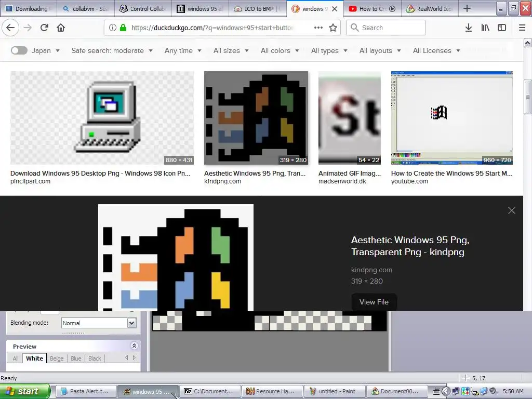Screen dimensions: 532x399
Task: Toggle the Firefox sidebar
Action: pos(502,28)
